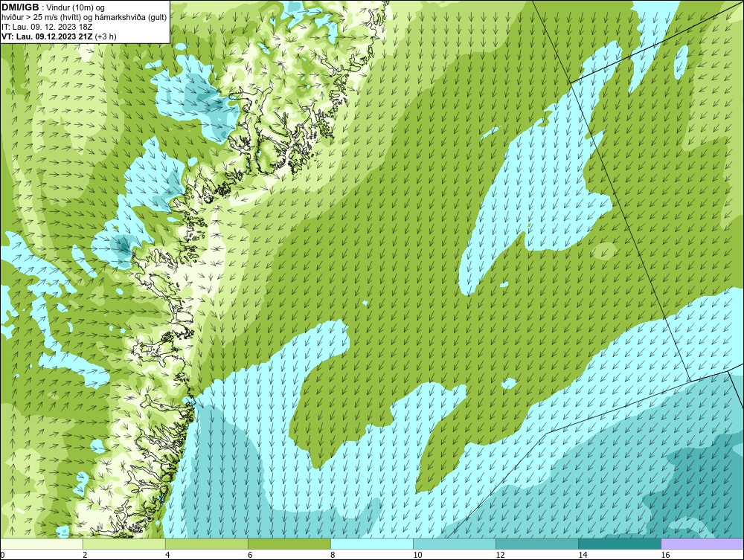Click the 0–2 m/s palest legend swatch
The height and width of the screenshot is (560, 744).
(42, 544)
